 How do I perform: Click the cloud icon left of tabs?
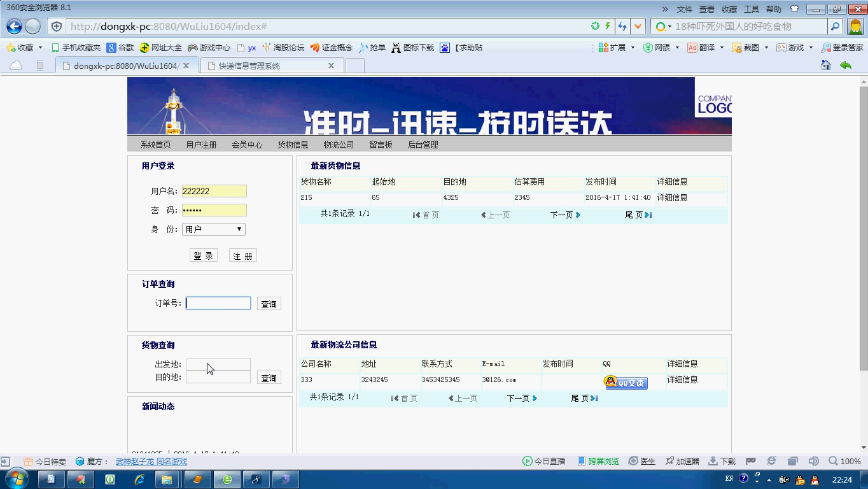coord(16,66)
